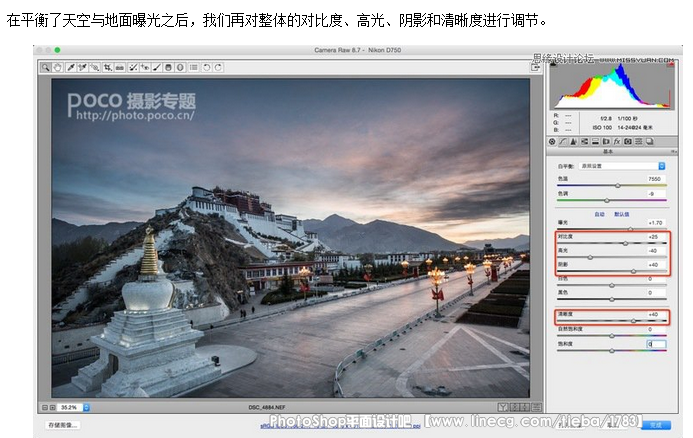Click the 存储图像 (Save Image) button
Image resolution: width=693 pixels, height=438 pixels.
tap(62, 425)
